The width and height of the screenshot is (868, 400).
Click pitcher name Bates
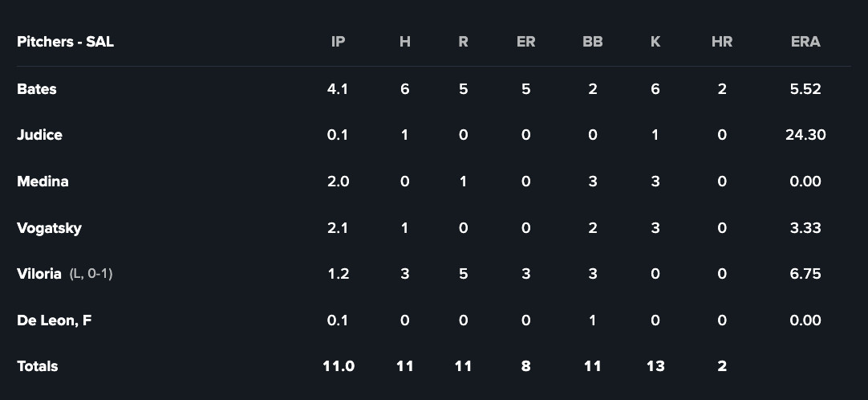point(37,89)
